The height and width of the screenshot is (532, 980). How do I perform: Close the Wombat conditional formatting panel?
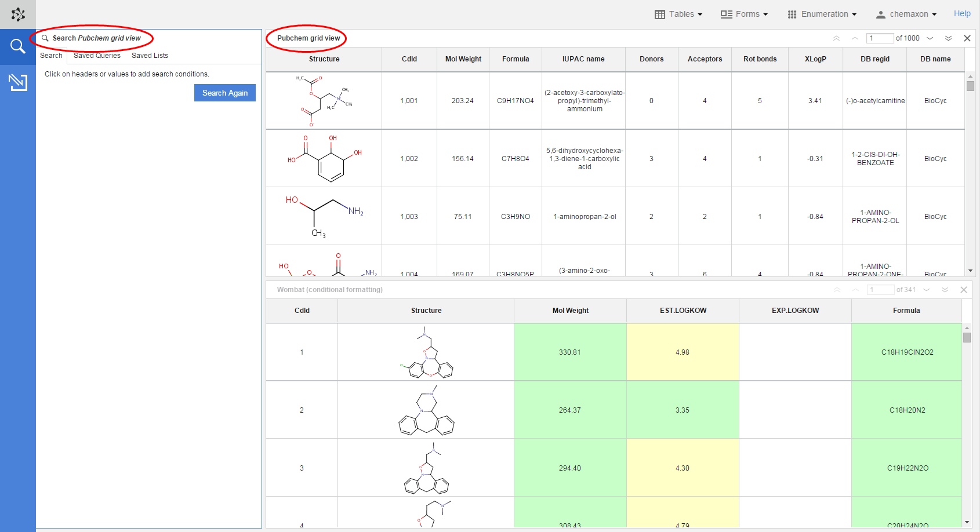[x=964, y=290]
